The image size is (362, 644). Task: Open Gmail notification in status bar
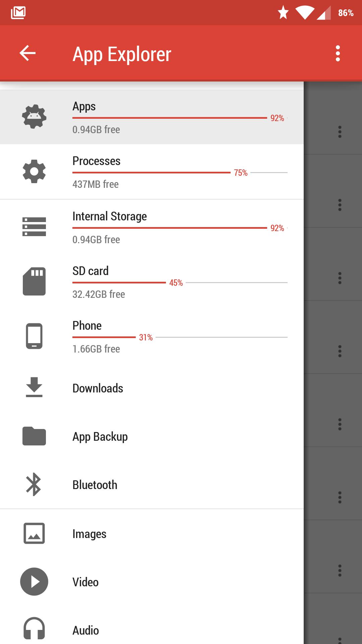[18, 13]
